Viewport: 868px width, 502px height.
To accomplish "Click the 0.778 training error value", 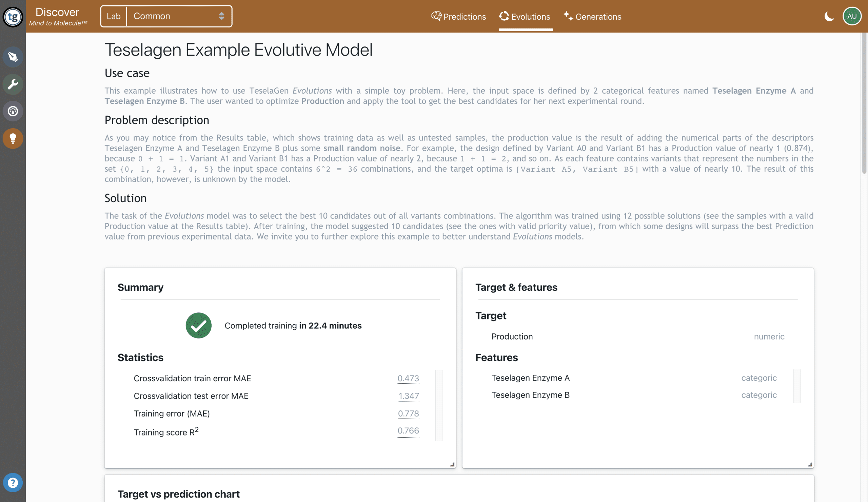I will pyautogui.click(x=409, y=413).
